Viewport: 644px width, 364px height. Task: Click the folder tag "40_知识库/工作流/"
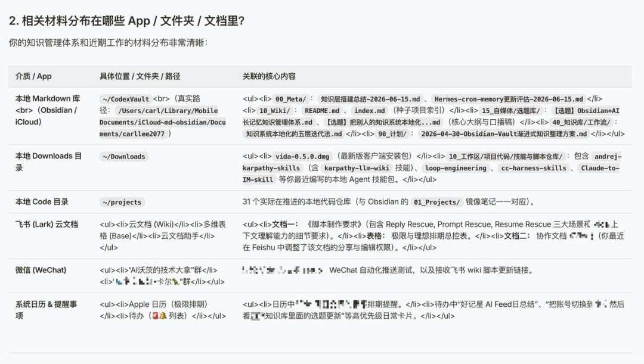581,122
